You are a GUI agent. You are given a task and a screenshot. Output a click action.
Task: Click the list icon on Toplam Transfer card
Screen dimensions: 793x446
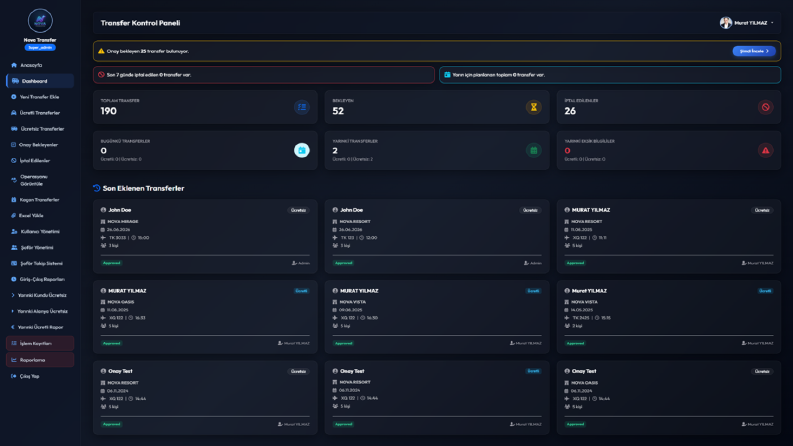[302, 107]
